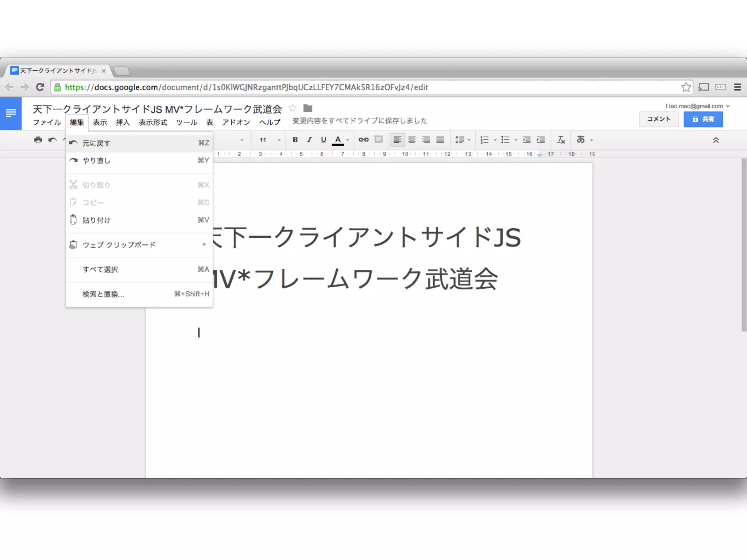Click the move-to-folder icon by title

click(x=308, y=108)
